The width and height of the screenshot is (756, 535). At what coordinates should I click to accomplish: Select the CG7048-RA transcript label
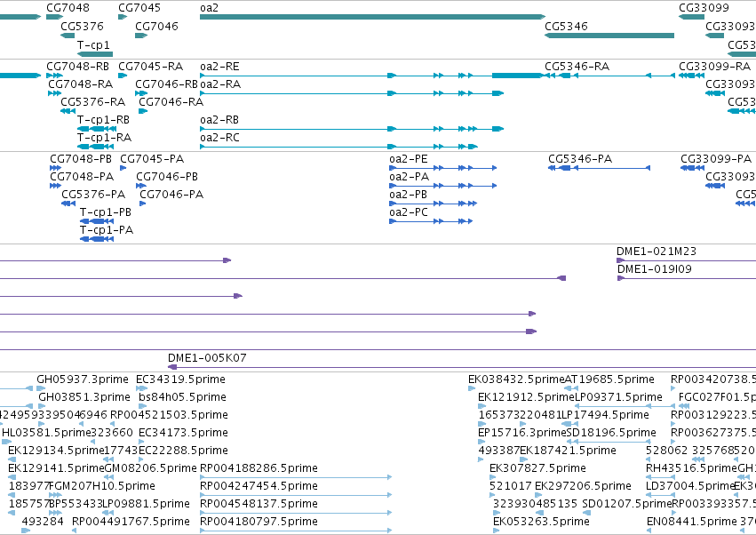pos(81,84)
